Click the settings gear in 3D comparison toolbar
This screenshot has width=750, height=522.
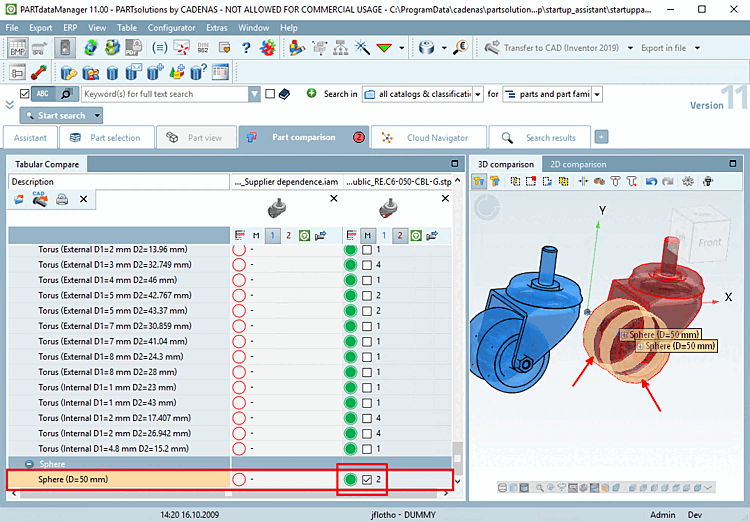(x=688, y=182)
